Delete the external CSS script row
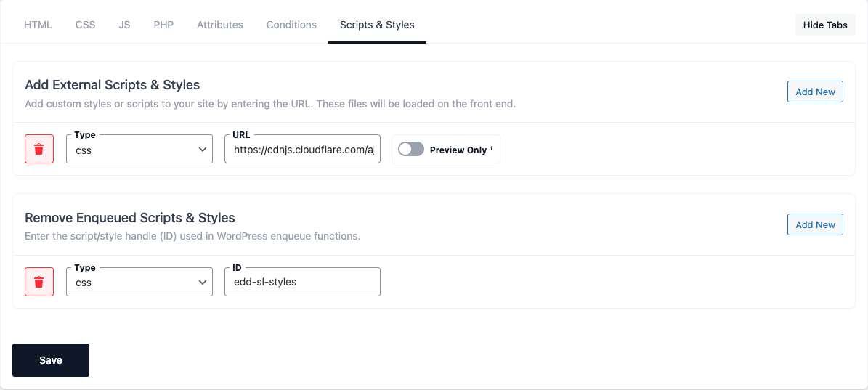Image resolution: width=868 pixels, height=390 pixels. tap(39, 149)
